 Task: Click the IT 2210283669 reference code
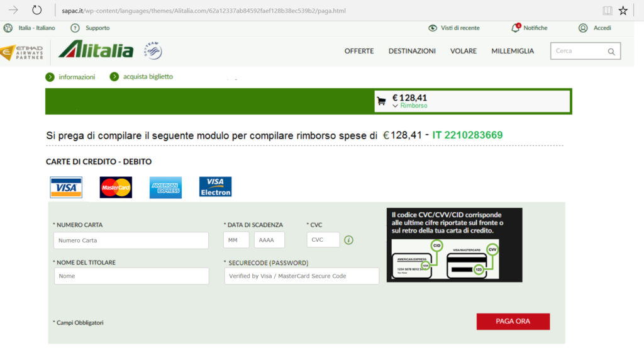pos(467,135)
